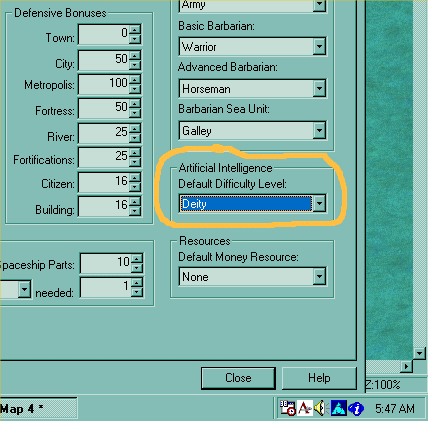The height and width of the screenshot is (421, 428).
Task: Click the Close button
Action: [x=238, y=378]
